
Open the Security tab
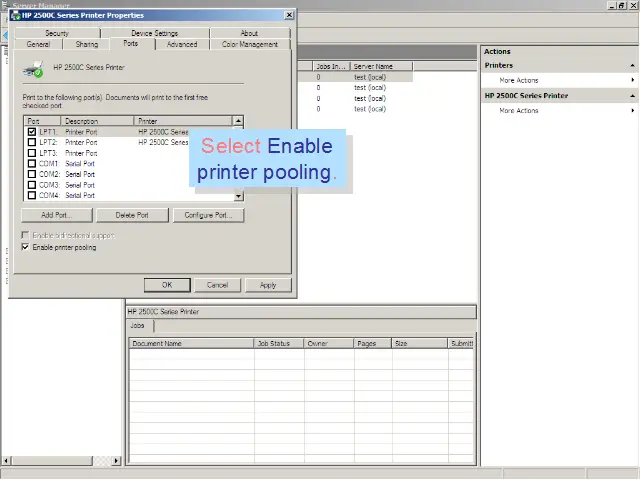tap(57, 33)
